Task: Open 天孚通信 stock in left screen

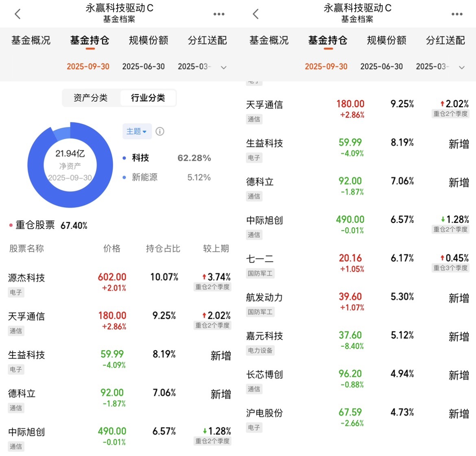Action: point(119,323)
